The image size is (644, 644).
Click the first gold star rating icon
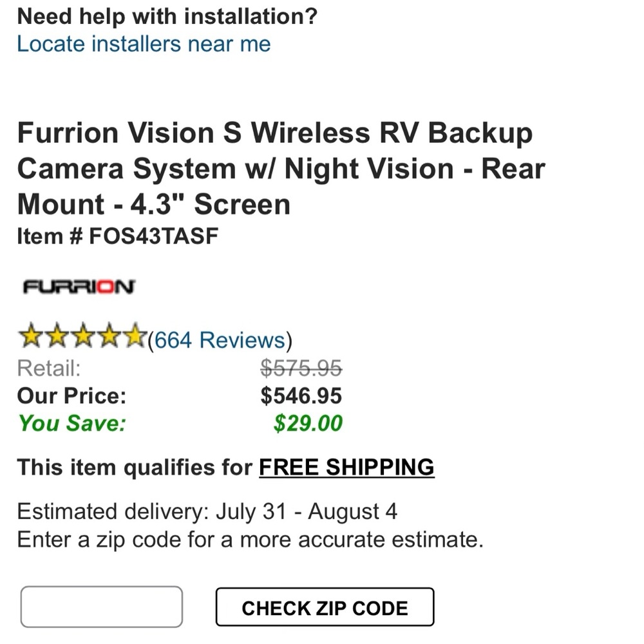31,336
